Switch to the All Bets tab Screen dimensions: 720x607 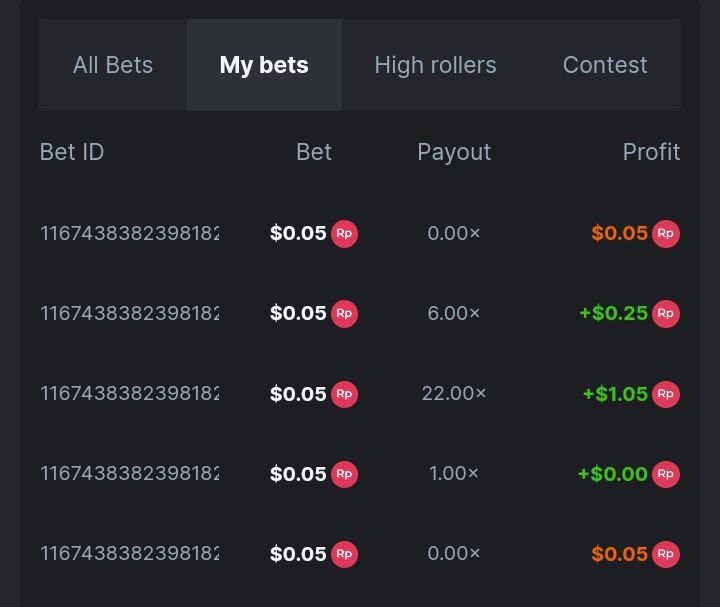pos(113,65)
